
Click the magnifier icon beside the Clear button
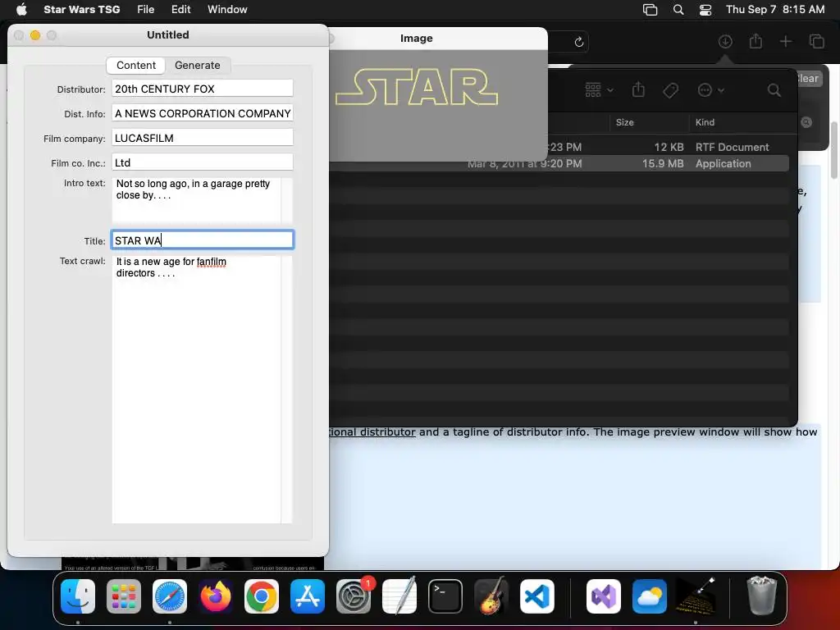[x=806, y=123]
